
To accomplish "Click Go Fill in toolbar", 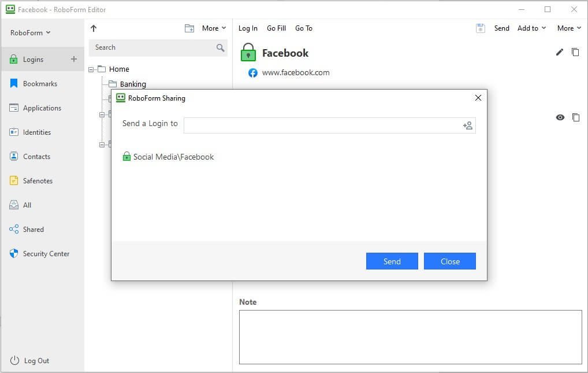I will 276,28.
